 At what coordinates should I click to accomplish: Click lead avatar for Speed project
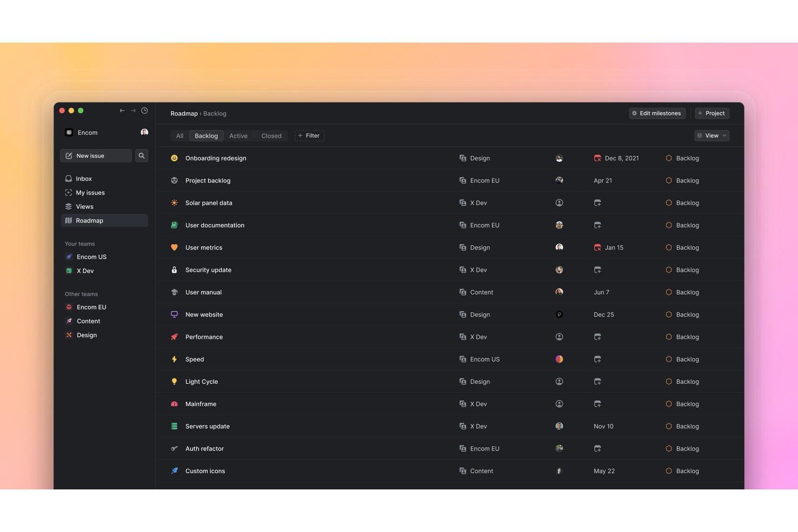click(559, 359)
